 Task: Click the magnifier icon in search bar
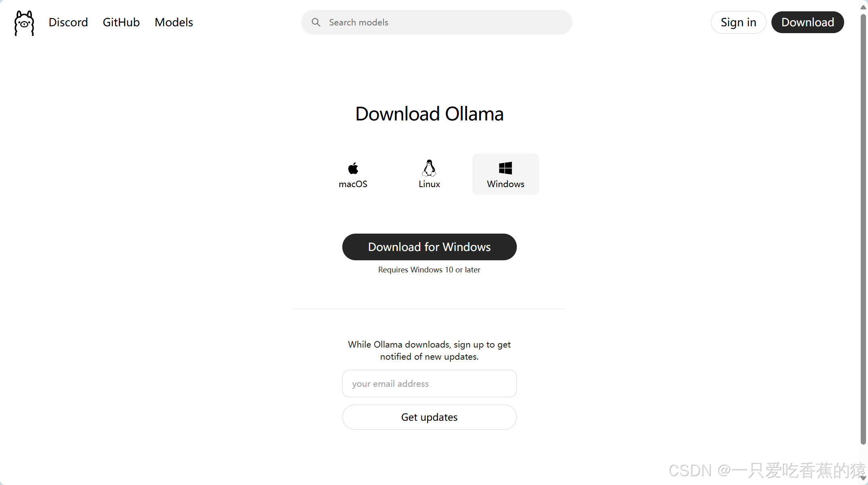(x=316, y=22)
